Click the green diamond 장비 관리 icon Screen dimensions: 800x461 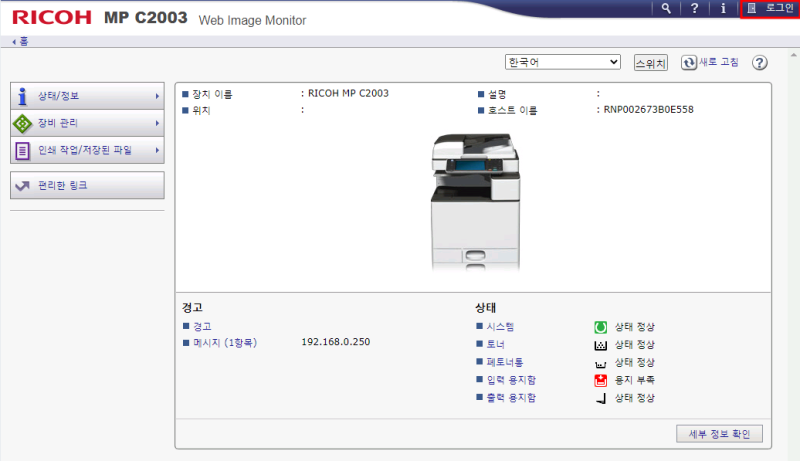(x=22, y=123)
